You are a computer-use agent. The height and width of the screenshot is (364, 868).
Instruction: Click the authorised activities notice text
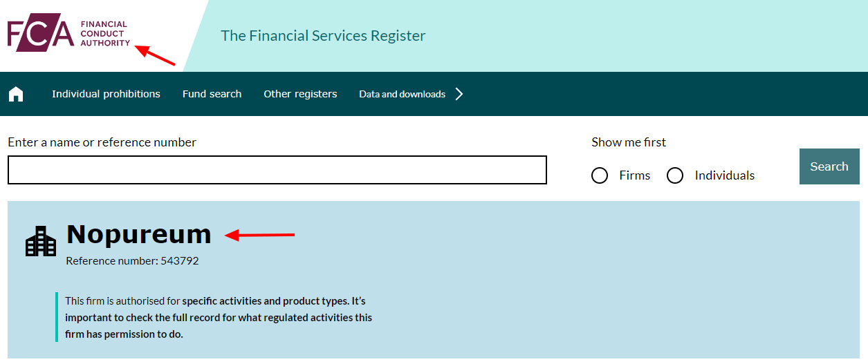(x=219, y=318)
